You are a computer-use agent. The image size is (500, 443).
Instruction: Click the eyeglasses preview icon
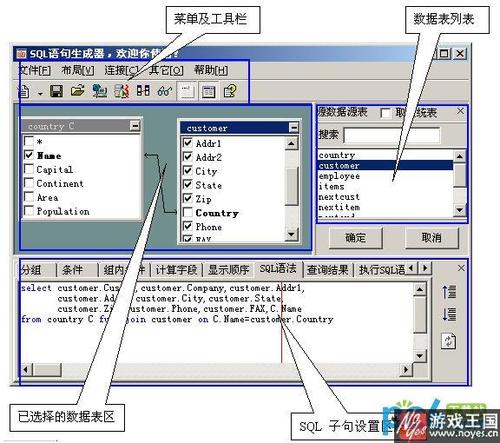(x=165, y=91)
